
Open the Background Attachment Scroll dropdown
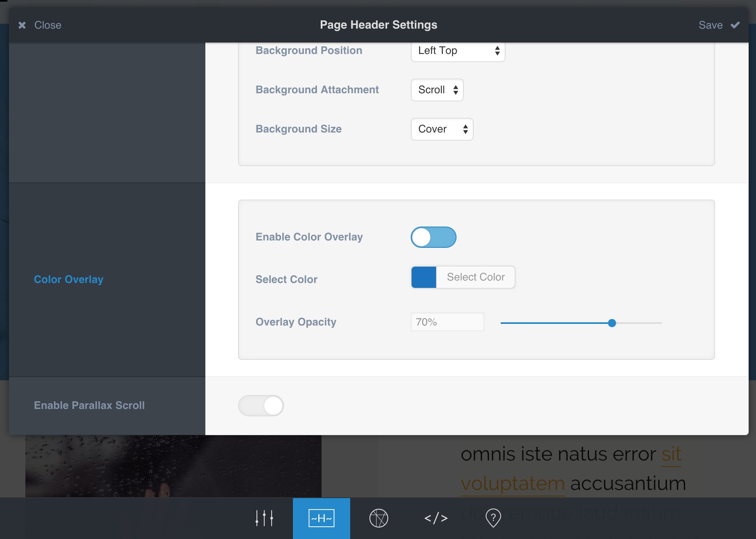pyautogui.click(x=437, y=90)
